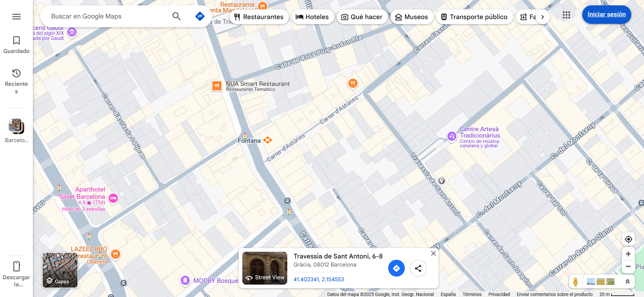Filter map by Restaurantes

(x=259, y=17)
